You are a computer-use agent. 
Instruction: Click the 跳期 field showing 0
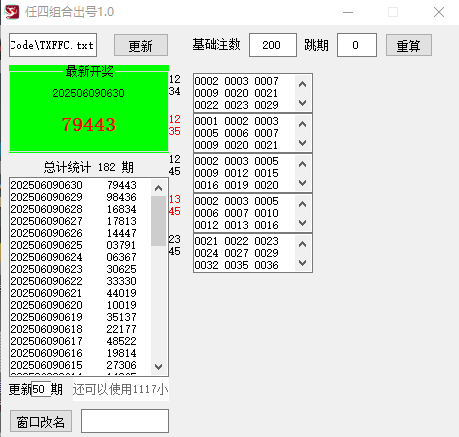pos(357,45)
